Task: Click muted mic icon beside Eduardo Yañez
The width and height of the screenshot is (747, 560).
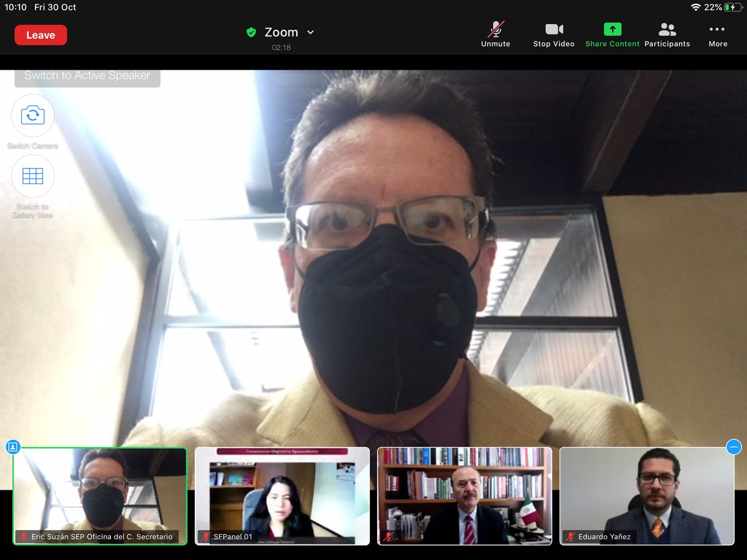Action: pos(570,536)
